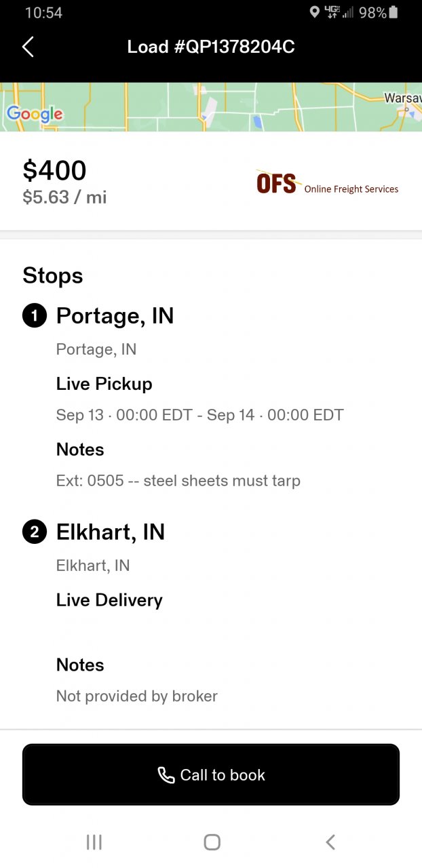Tap the back arrow in header
422x868 pixels.
28,47
